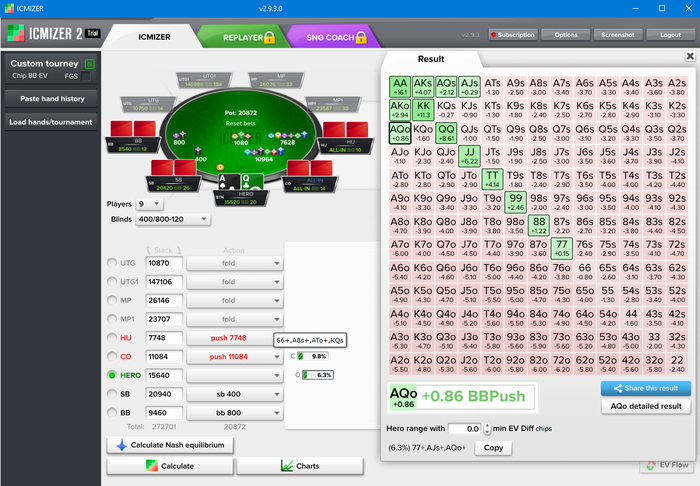Click the Logout button

tap(671, 35)
